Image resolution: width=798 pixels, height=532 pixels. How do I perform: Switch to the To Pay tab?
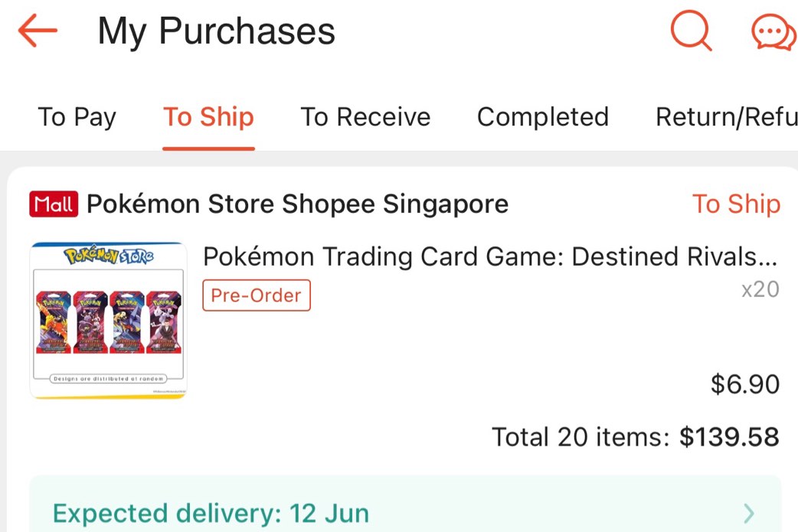tap(77, 116)
